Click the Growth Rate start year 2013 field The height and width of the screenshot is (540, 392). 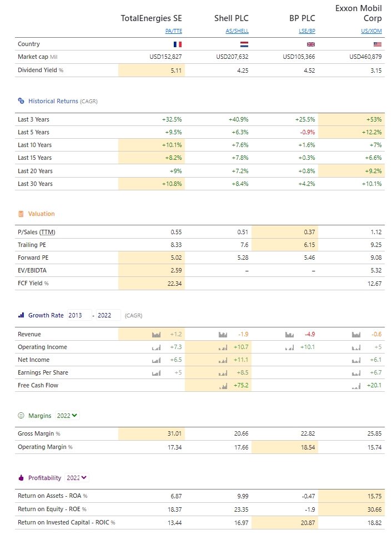click(x=78, y=315)
